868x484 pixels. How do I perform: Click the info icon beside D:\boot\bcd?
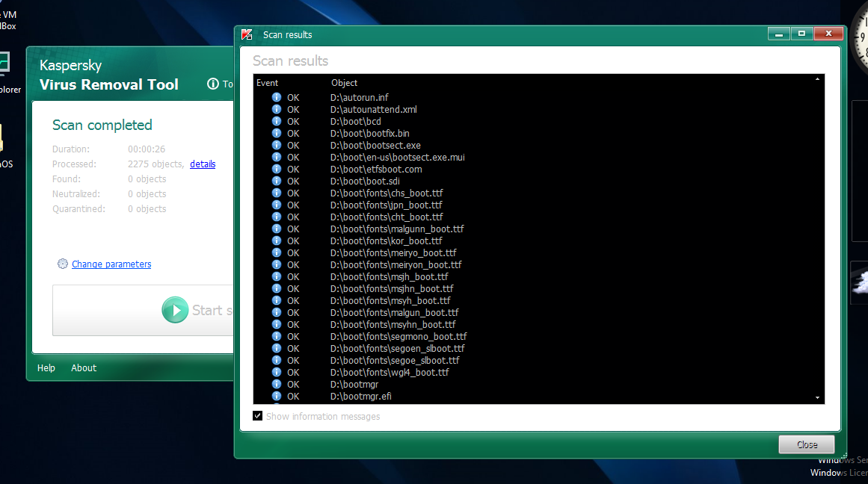tap(276, 121)
